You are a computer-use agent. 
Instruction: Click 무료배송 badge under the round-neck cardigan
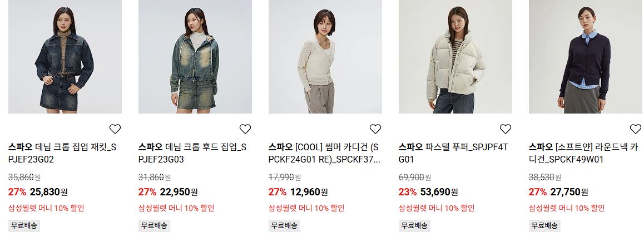click(x=544, y=226)
